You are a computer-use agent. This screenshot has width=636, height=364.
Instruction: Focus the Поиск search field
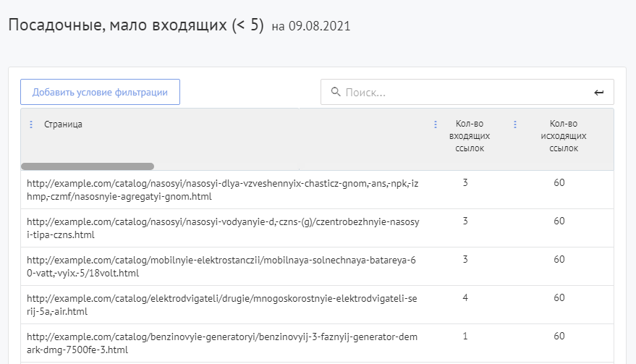pos(463,92)
